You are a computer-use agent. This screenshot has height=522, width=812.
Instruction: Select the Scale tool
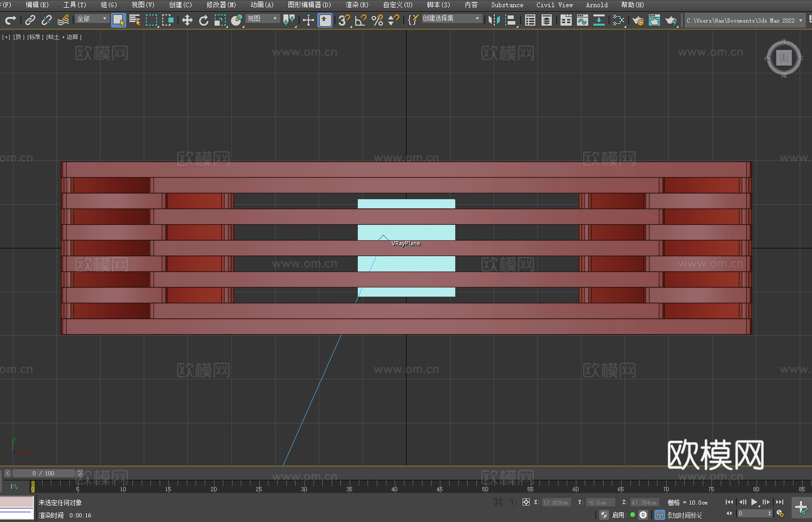click(220, 20)
